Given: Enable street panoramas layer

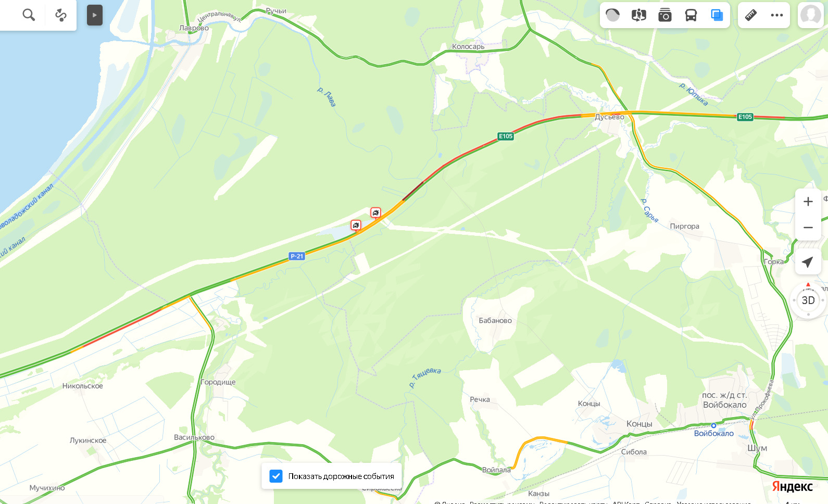Looking at the screenshot, I should point(639,15).
